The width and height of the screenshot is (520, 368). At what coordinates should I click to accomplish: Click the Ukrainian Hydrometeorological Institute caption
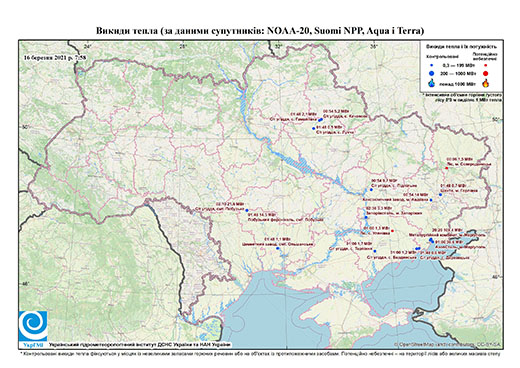(140, 345)
